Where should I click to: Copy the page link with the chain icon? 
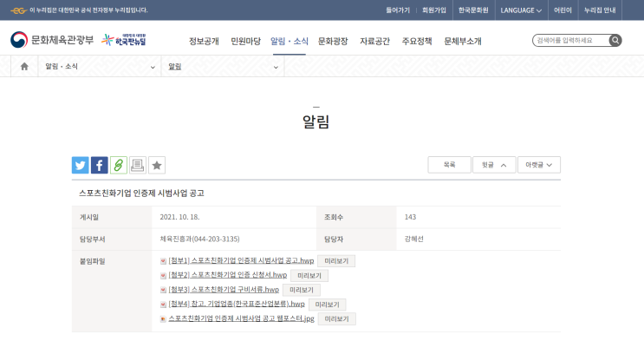pyautogui.click(x=119, y=165)
